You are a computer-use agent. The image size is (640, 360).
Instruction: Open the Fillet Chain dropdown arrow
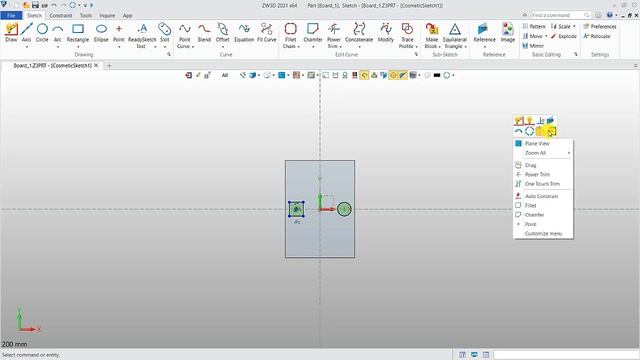coord(298,47)
